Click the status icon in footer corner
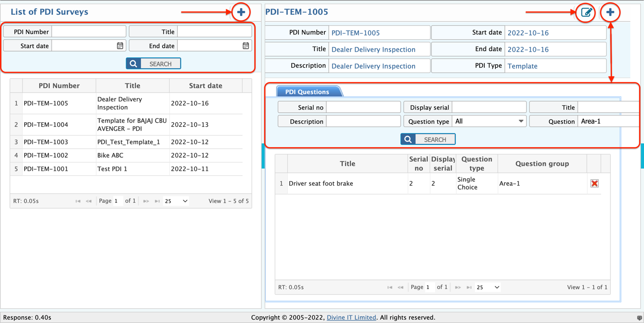 pyautogui.click(x=639, y=318)
